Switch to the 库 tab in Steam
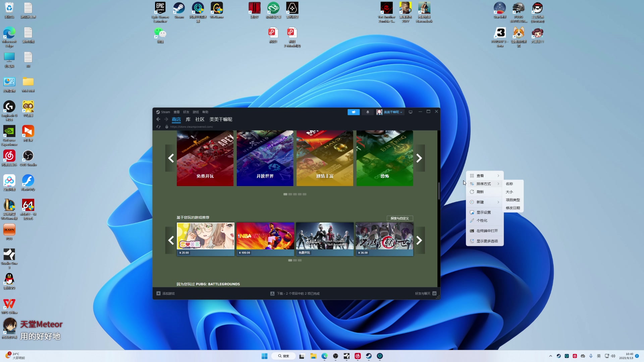 [x=188, y=119]
